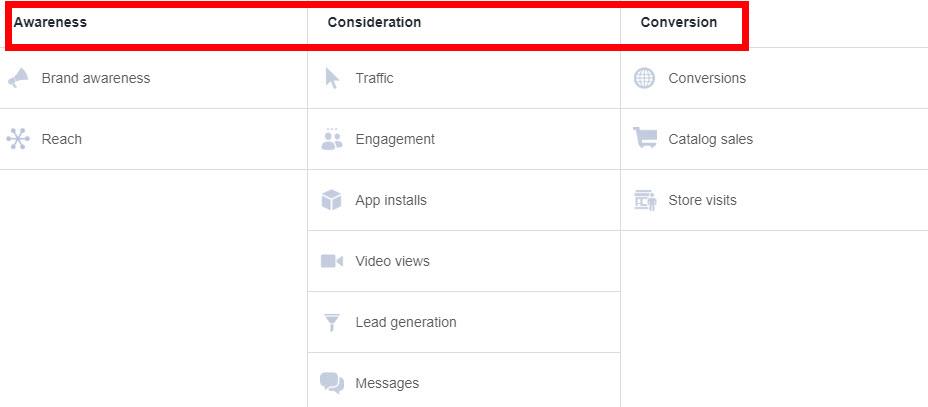The width and height of the screenshot is (928, 407).
Task: Click the Store visits storefront icon
Action: tap(645, 200)
